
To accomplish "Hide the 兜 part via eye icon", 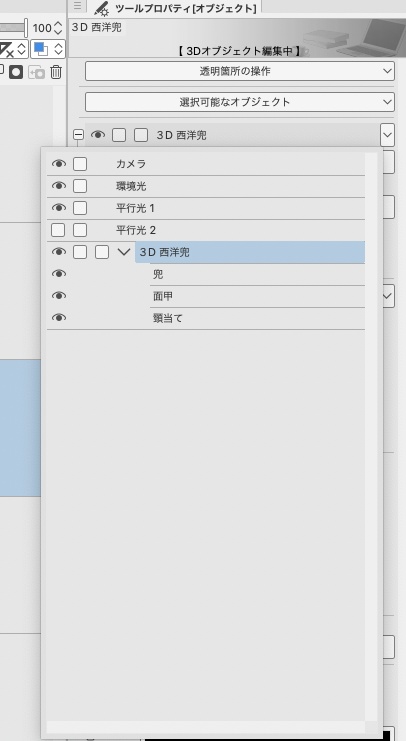I will point(59,274).
